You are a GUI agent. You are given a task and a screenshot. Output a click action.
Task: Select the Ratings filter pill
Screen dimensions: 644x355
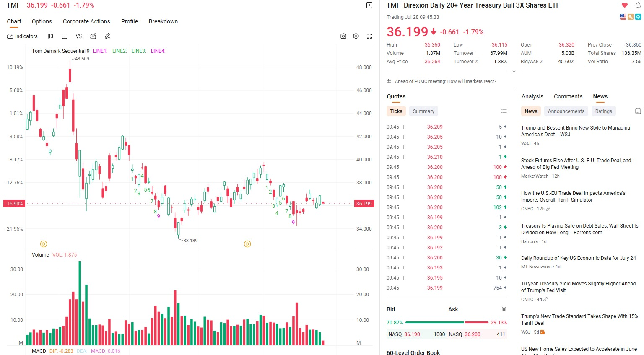tap(603, 111)
